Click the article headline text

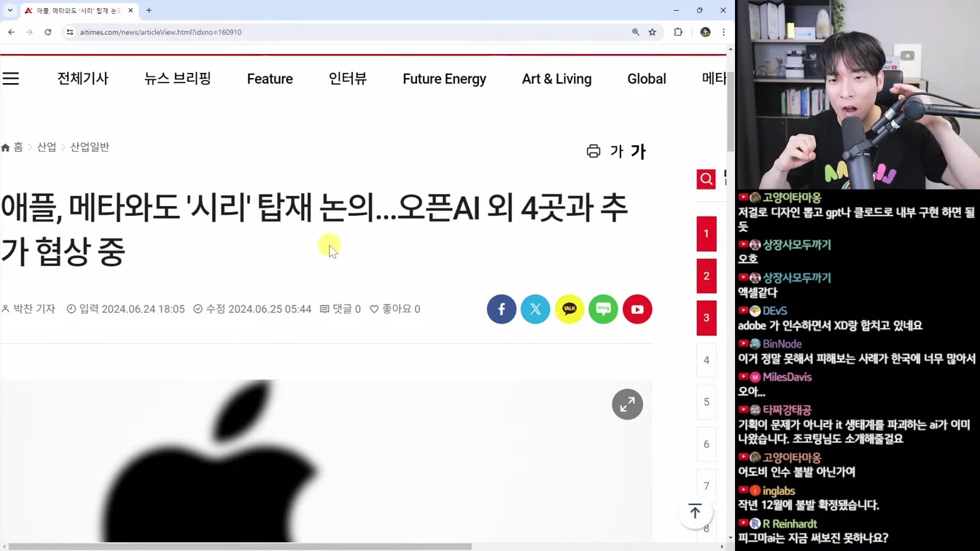pyautogui.click(x=314, y=230)
